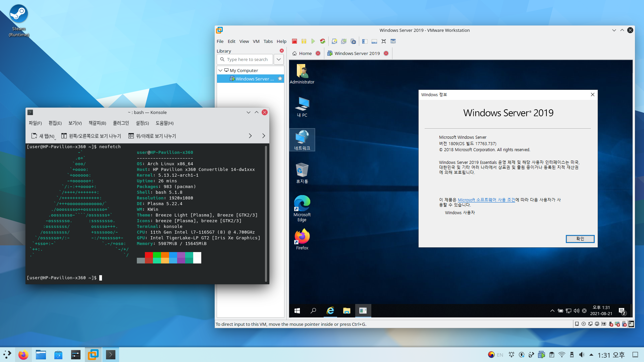Enter full screen mode in VMware
Screen dimensions: 644x362
coord(384,41)
